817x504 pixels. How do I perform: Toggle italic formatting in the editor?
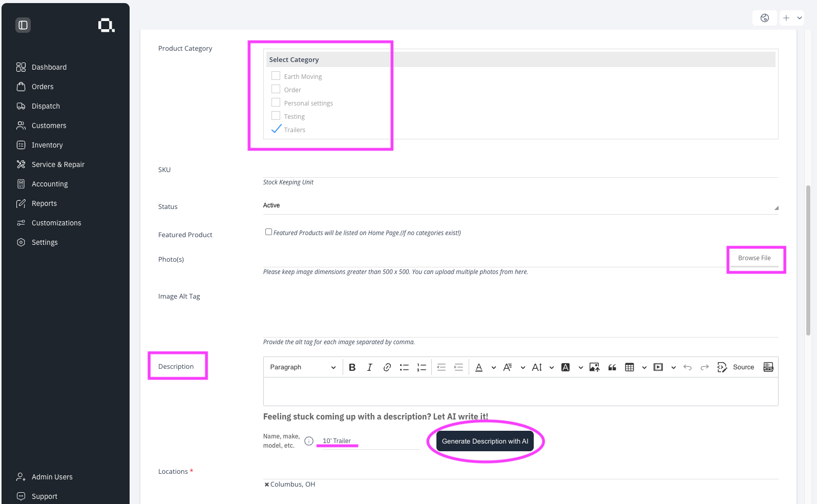[x=370, y=367]
